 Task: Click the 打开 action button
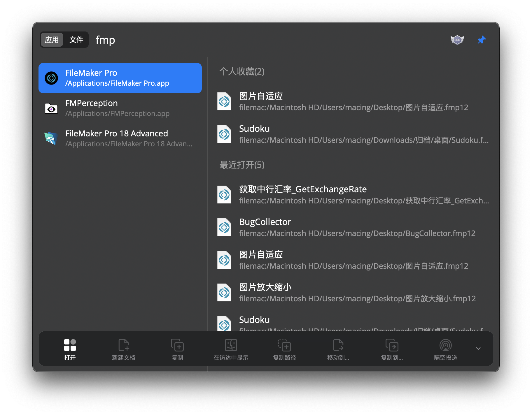point(70,349)
